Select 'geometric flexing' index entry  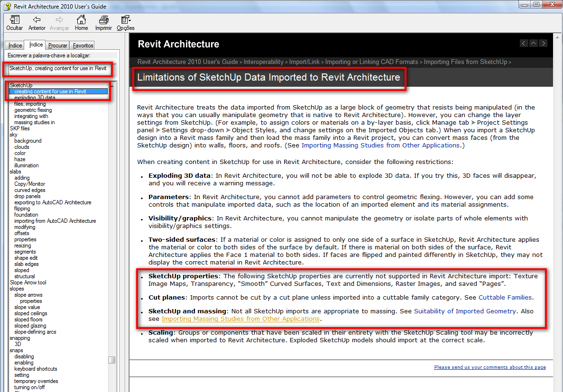coord(33,110)
